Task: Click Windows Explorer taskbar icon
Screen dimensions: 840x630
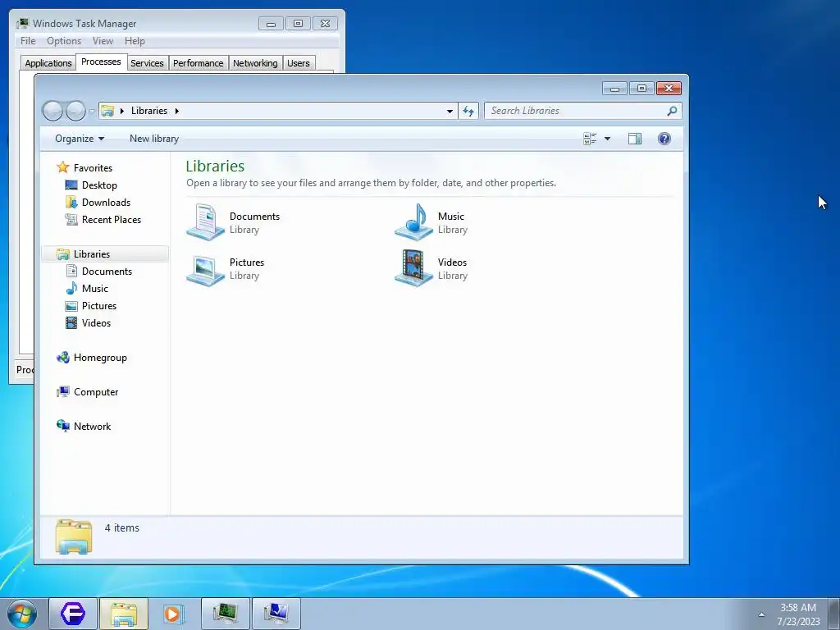Action: click(x=124, y=614)
